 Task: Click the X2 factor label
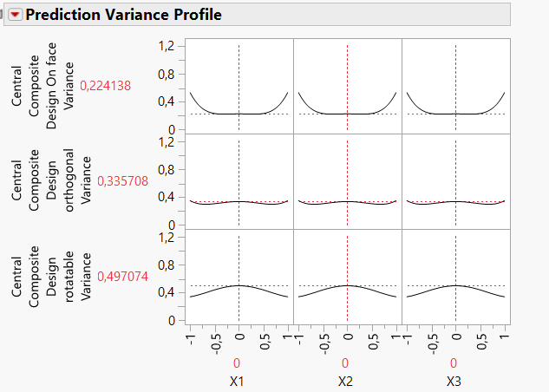tap(345, 381)
